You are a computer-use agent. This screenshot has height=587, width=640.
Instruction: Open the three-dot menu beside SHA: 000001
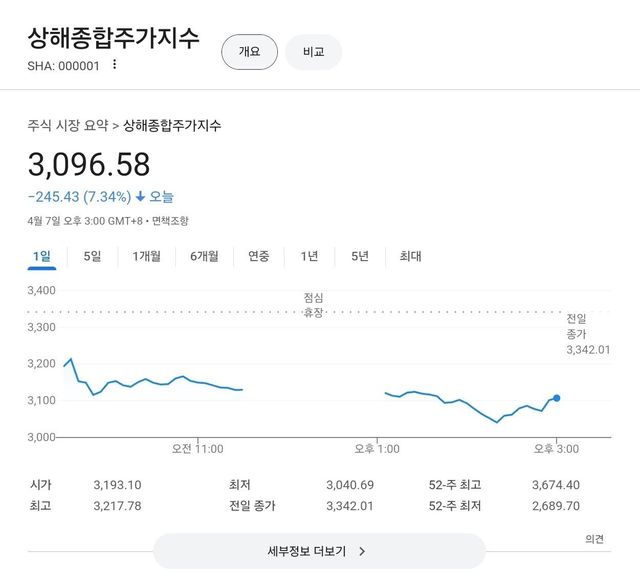[114, 65]
